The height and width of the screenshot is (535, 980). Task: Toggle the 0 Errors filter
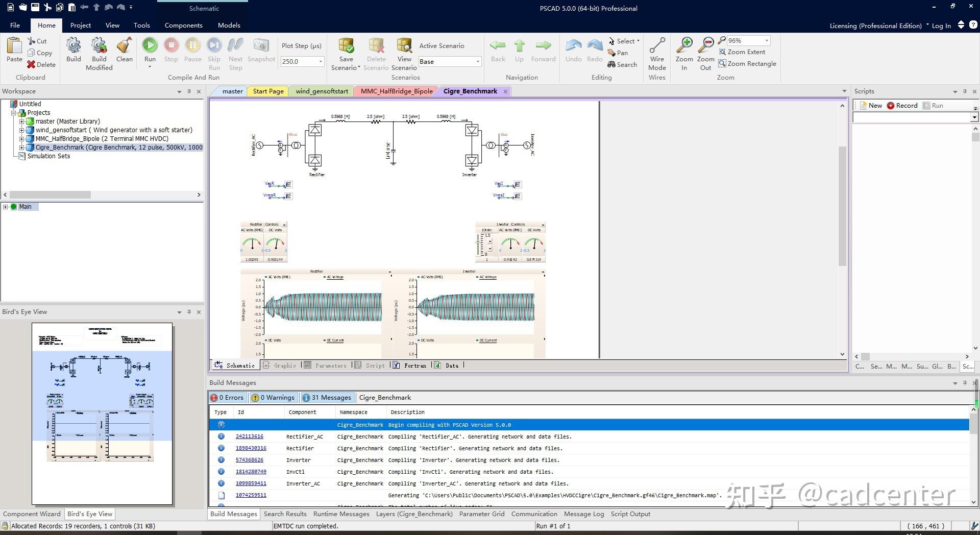228,398
